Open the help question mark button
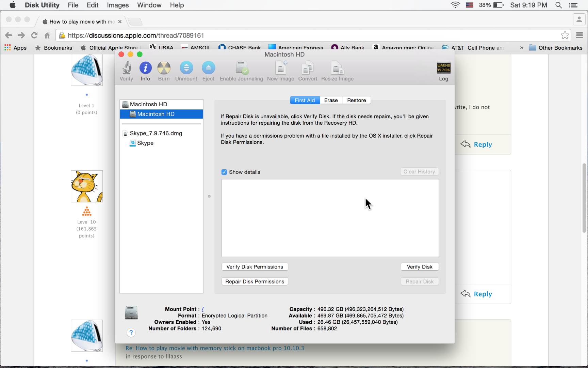The height and width of the screenshot is (368, 588). point(131,332)
